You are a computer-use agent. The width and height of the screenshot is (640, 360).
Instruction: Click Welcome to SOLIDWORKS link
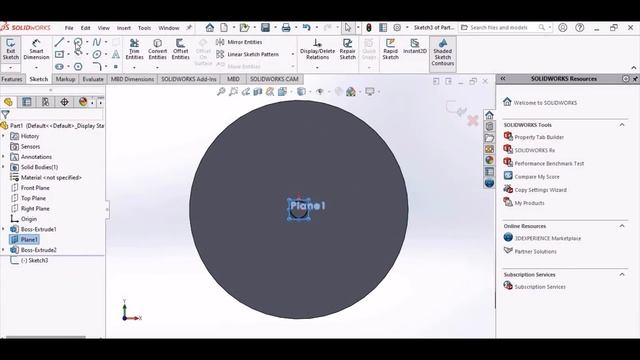point(545,103)
